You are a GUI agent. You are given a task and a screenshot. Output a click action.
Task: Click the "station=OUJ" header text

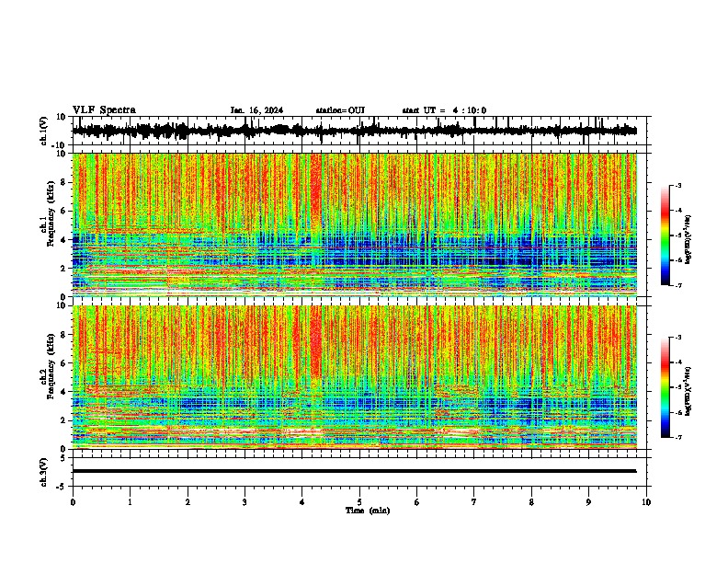coord(340,110)
